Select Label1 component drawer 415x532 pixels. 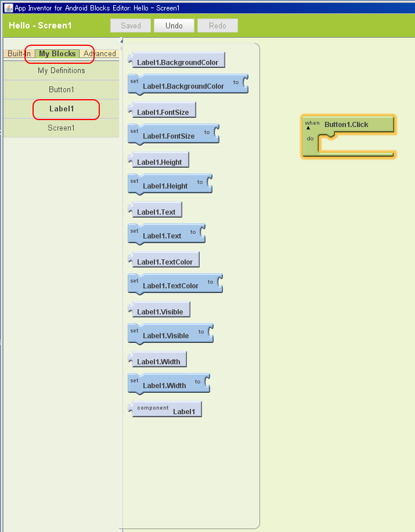click(62, 109)
